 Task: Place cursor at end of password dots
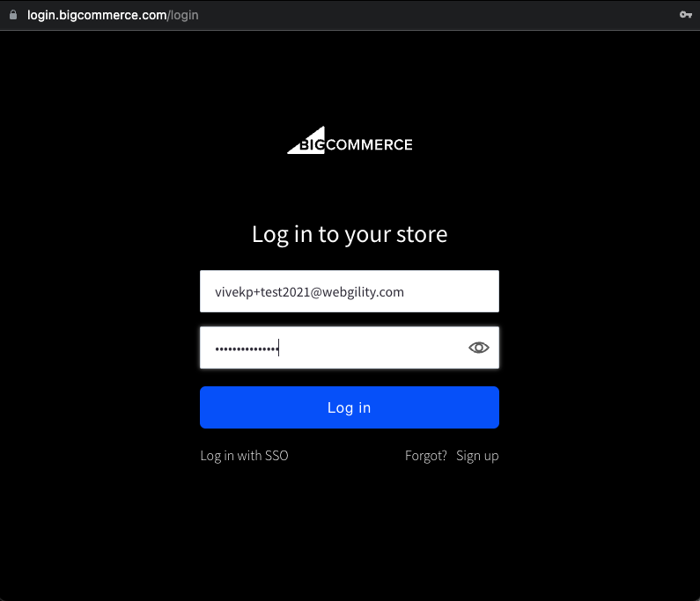(x=278, y=348)
